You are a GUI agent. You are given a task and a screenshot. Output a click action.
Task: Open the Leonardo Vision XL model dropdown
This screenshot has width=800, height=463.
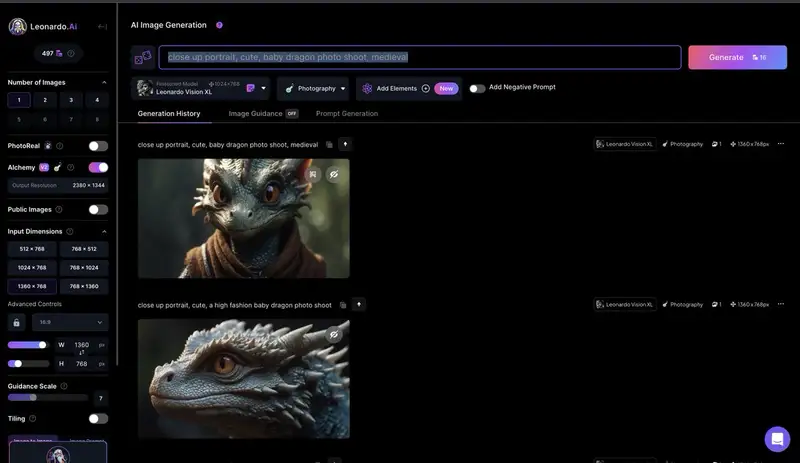(201, 88)
